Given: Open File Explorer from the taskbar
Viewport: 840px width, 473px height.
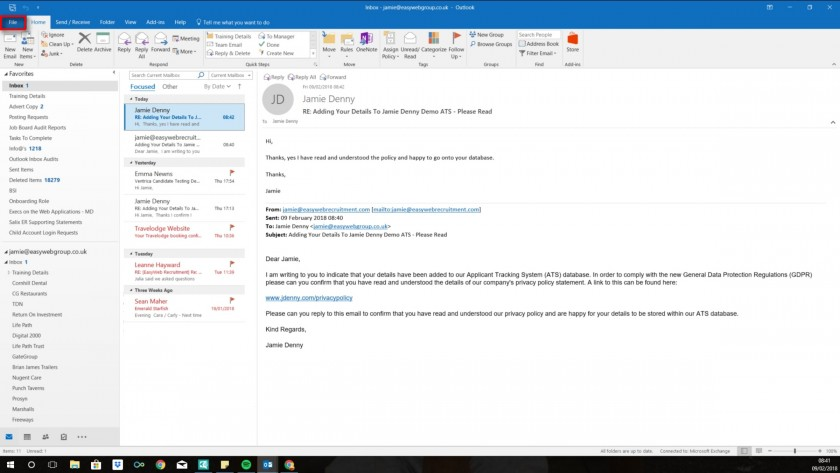Looking at the screenshot, I should click(74, 464).
